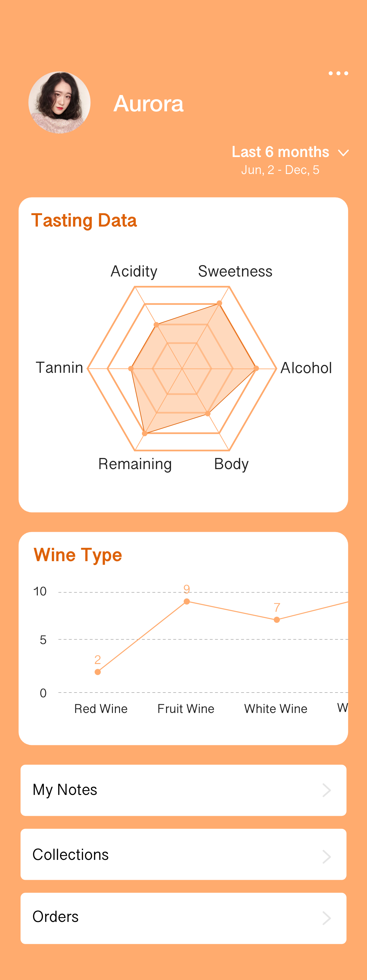The image size is (367, 980).
Task: Go to Orders
Action: click(x=183, y=918)
